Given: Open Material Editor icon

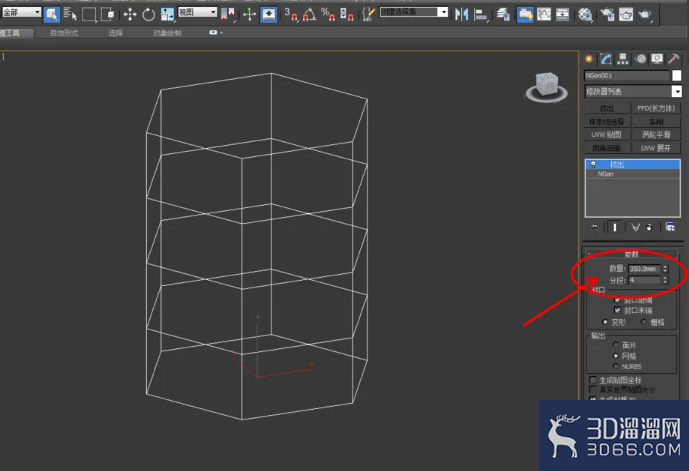Looking at the screenshot, I should (x=585, y=14).
